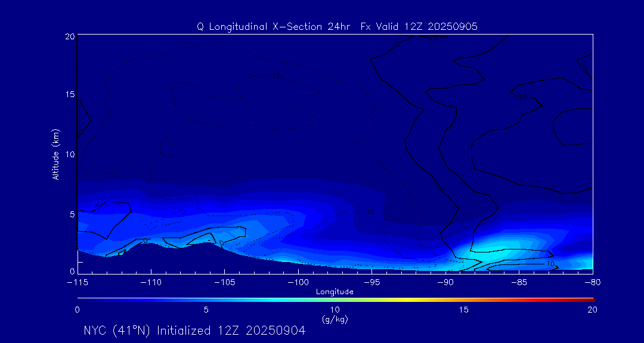Image resolution: width=644 pixels, height=343 pixels.
Task: Click the -115 longitude tick label
Action: click(x=78, y=283)
